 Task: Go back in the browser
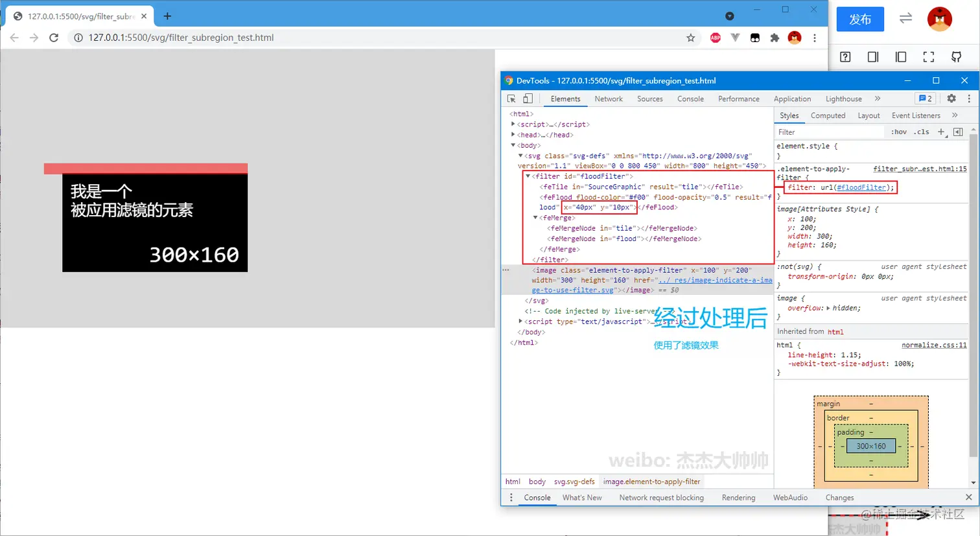(14, 38)
